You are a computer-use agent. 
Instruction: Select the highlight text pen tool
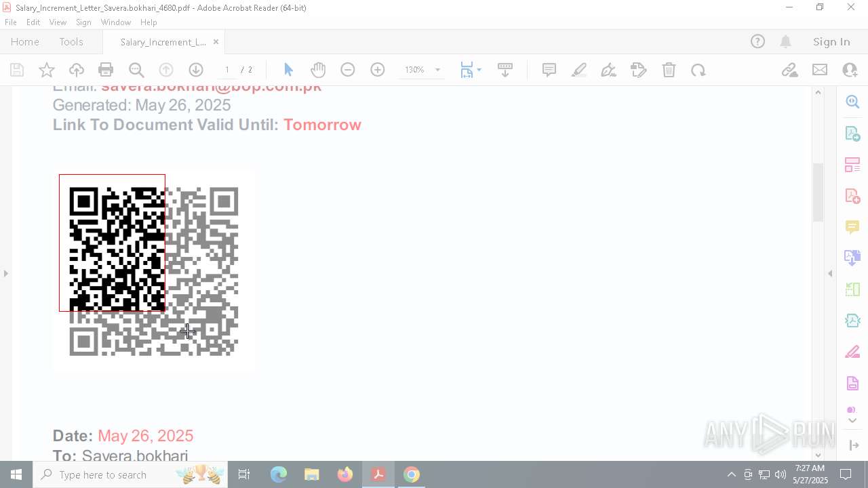point(579,70)
